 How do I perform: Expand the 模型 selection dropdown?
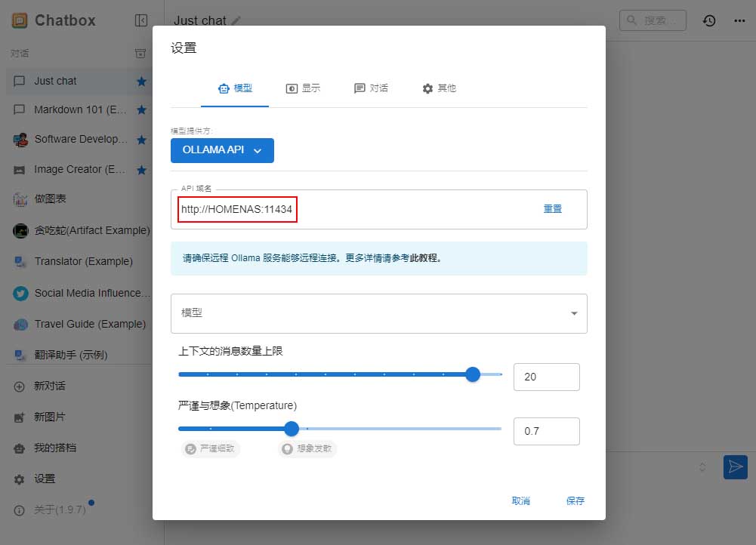pos(379,313)
